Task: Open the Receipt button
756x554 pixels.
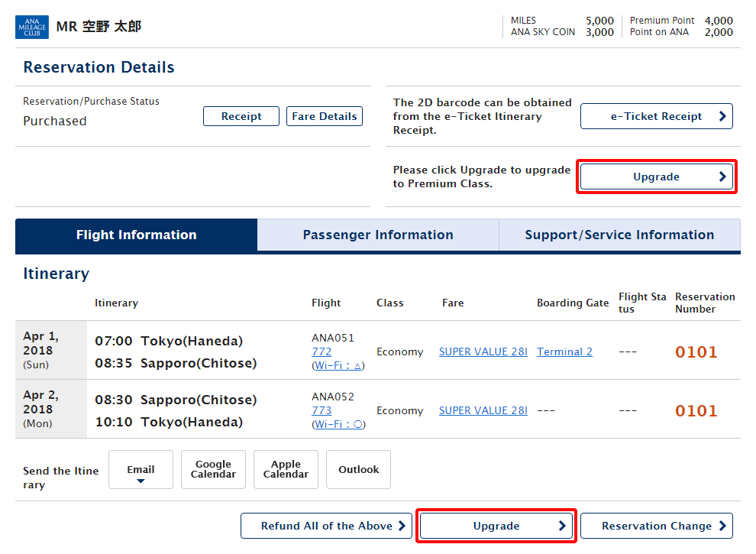Action: click(x=241, y=116)
